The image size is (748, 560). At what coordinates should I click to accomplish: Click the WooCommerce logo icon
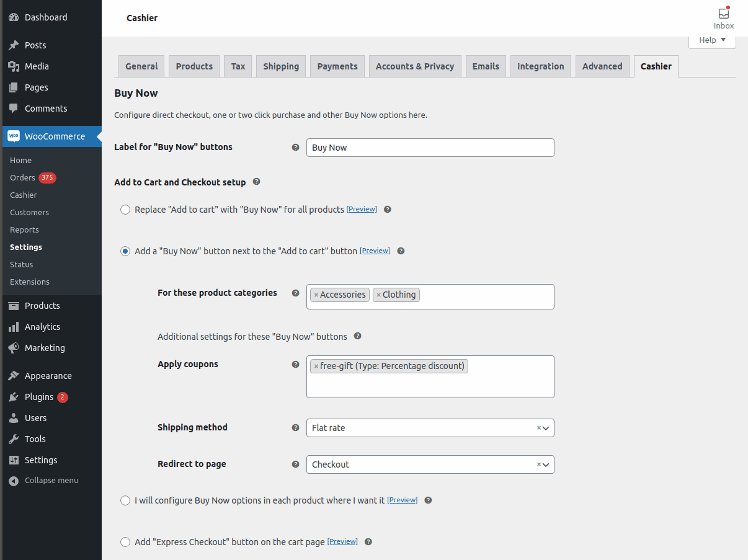pyautogui.click(x=14, y=136)
